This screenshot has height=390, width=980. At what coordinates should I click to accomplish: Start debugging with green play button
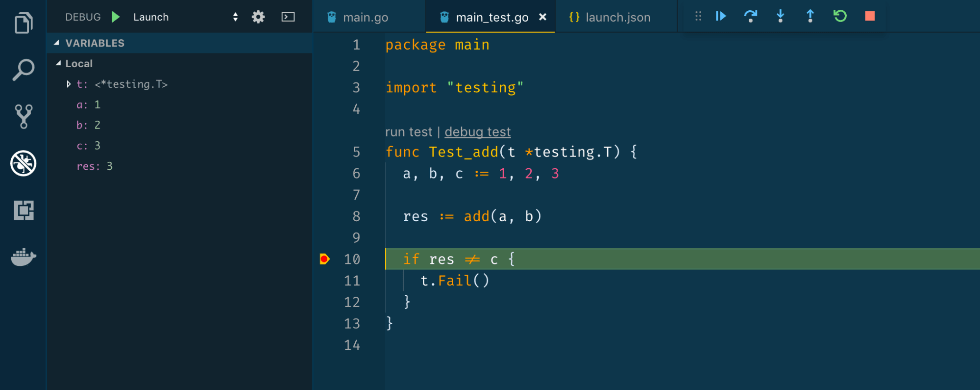pyautogui.click(x=116, y=17)
